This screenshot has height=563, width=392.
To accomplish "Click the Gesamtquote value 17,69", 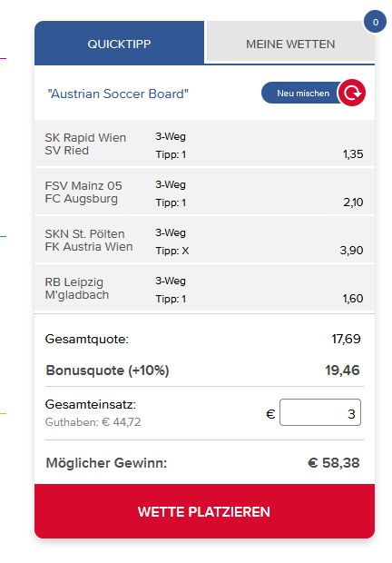I will point(346,339).
